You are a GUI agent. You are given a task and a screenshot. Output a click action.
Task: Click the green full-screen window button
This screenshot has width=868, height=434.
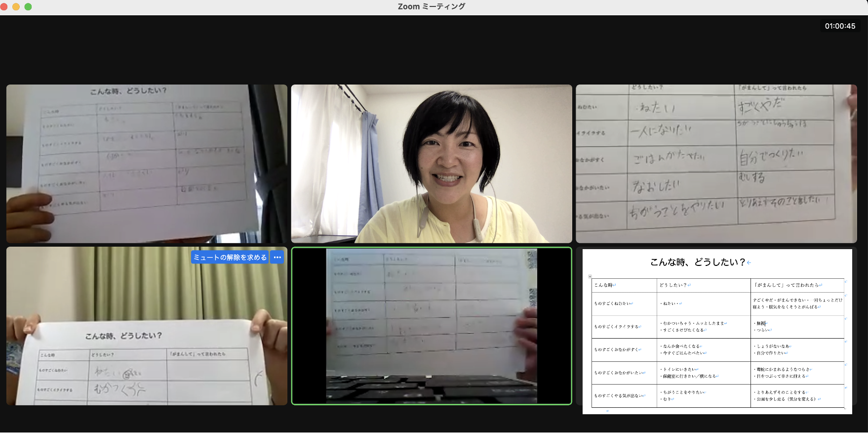28,6
